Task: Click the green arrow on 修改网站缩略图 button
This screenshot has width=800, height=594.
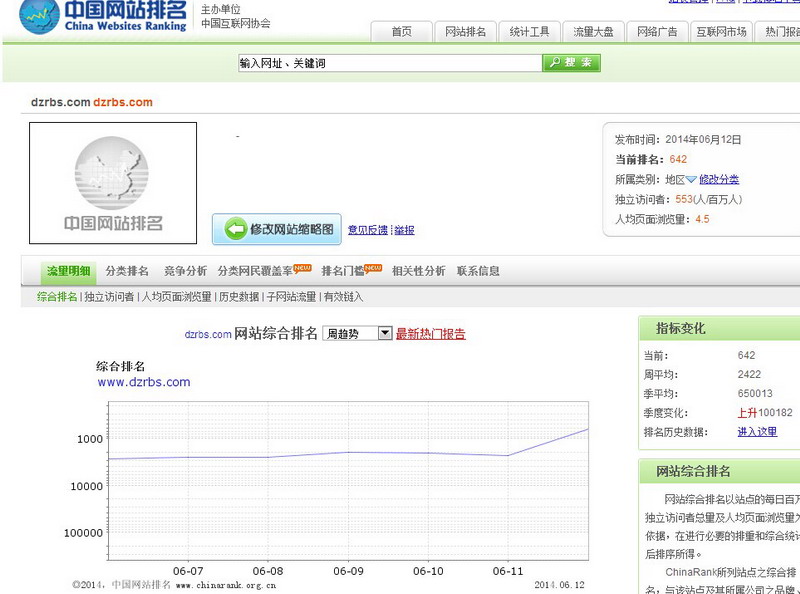Action: coord(236,229)
